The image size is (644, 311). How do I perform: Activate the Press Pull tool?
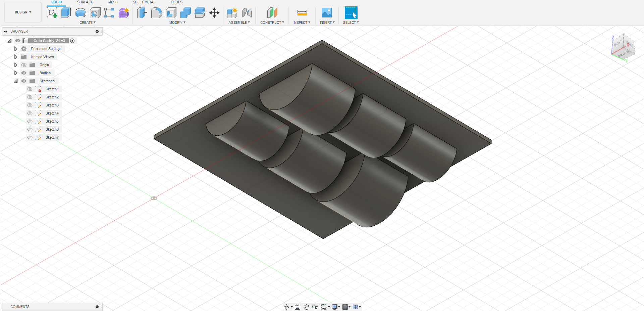click(142, 13)
